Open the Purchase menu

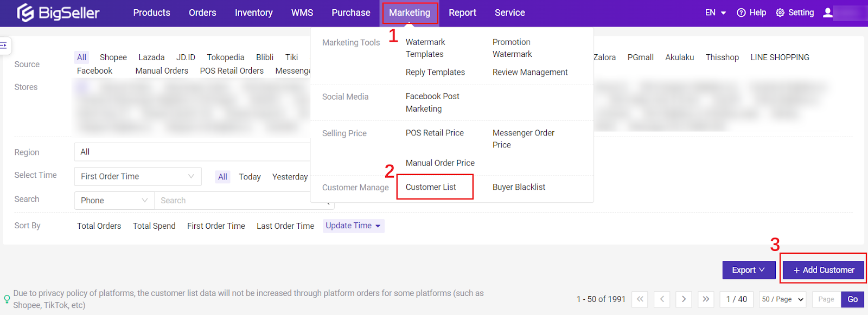click(351, 12)
